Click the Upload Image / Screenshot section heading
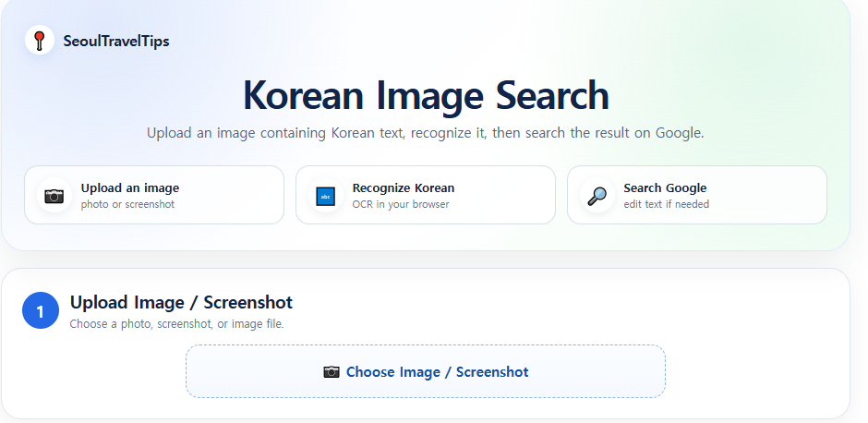 [181, 303]
